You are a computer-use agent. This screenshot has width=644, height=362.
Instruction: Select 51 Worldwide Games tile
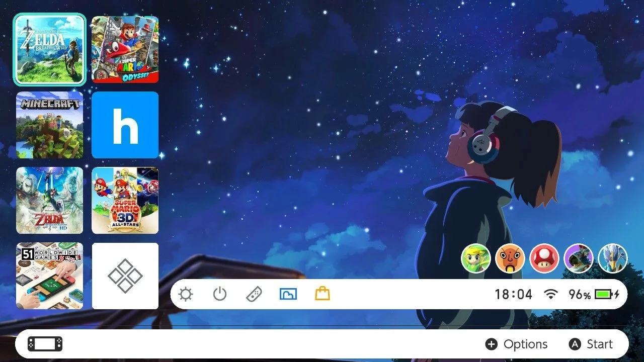click(x=49, y=276)
